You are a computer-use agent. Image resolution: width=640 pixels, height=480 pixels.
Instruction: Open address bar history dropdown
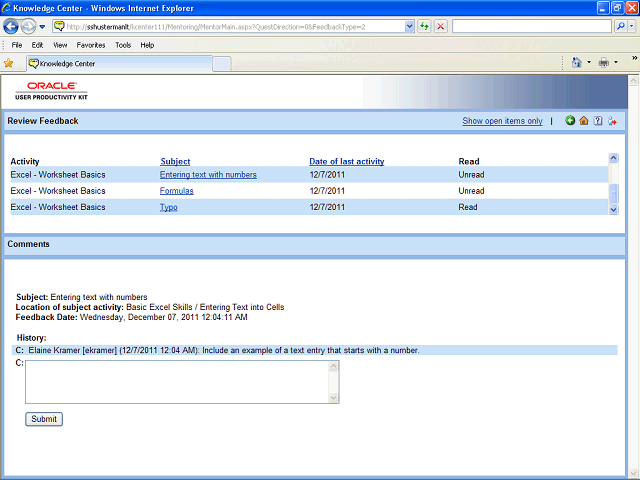click(409, 27)
